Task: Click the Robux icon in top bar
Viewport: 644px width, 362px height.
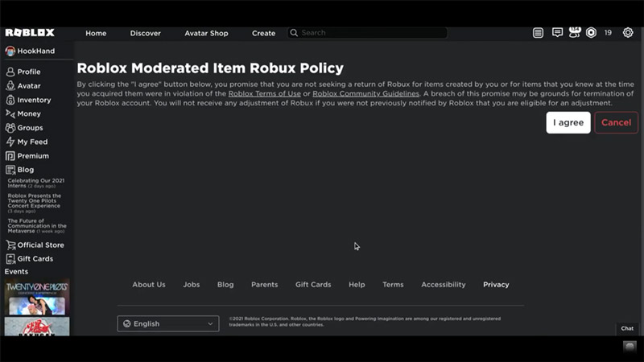Action: 591,33
